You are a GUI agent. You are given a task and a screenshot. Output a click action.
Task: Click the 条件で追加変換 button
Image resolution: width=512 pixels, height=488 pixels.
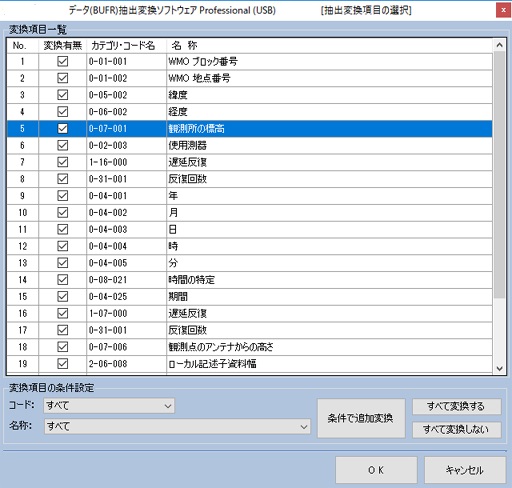click(361, 418)
